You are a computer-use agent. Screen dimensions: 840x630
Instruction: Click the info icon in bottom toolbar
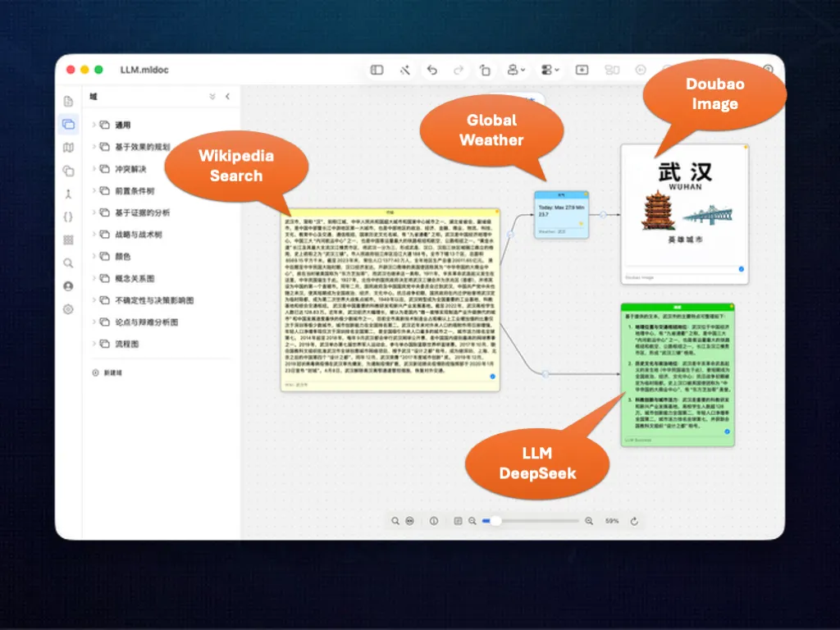(434, 521)
